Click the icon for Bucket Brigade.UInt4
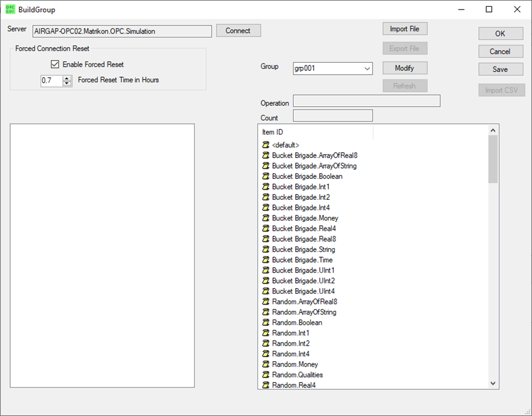Viewport: 532px width, 416px height. click(265, 291)
